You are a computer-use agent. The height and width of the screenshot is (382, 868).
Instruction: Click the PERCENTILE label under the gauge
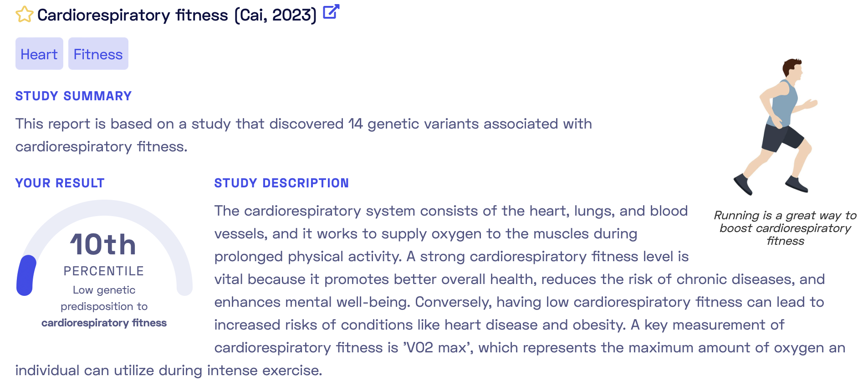point(104,271)
